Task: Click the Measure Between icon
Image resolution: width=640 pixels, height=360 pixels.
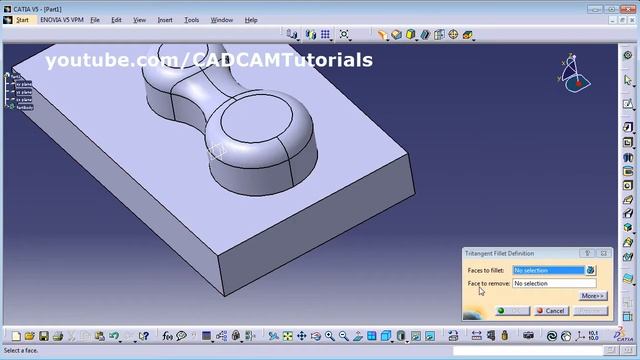Action: 476,336
